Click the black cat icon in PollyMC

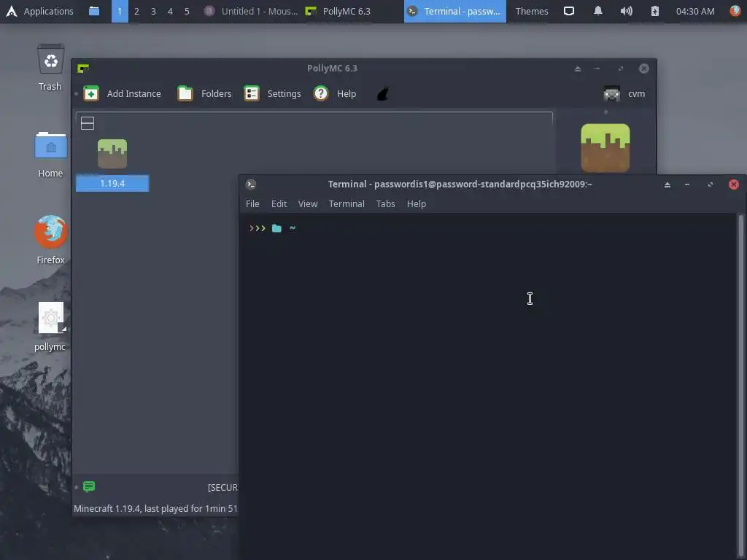point(382,94)
